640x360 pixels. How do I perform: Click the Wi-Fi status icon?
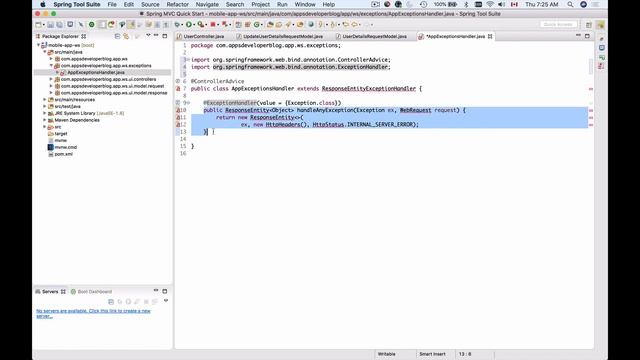click(x=490, y=4)
